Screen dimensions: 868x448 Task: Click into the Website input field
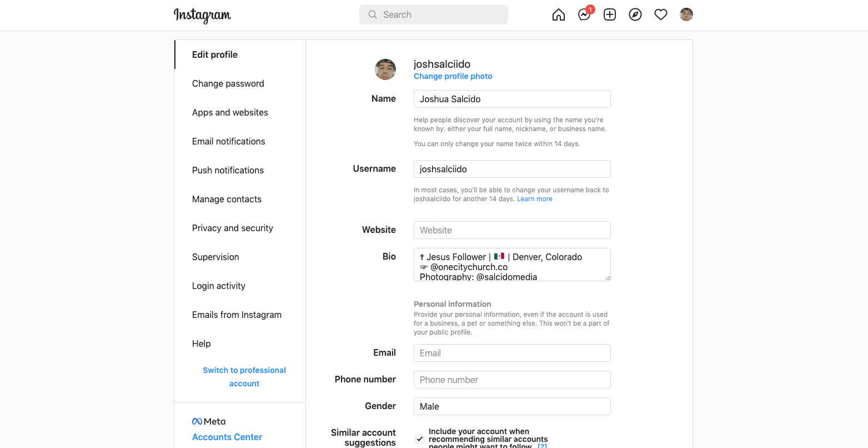pyautogui.click(x=512, y=230)
